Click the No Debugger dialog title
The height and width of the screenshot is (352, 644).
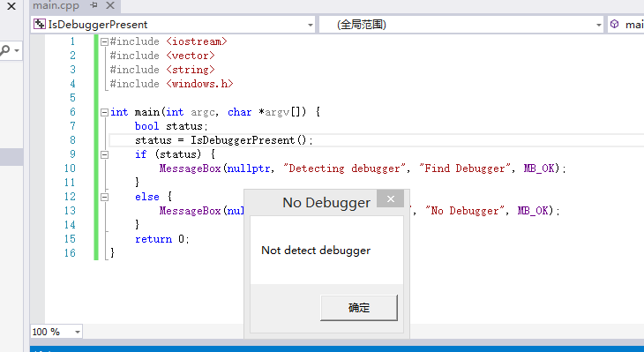pos(326,203)
